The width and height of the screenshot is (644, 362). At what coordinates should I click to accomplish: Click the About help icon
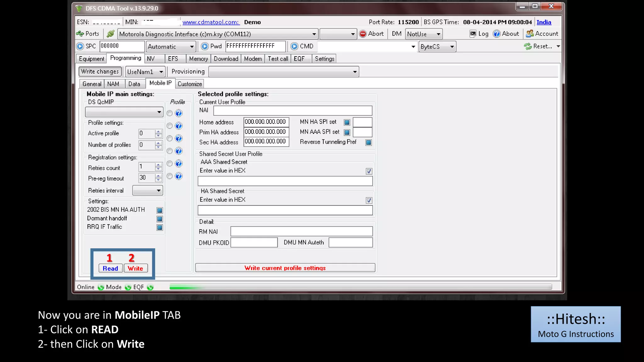[497, 34]
